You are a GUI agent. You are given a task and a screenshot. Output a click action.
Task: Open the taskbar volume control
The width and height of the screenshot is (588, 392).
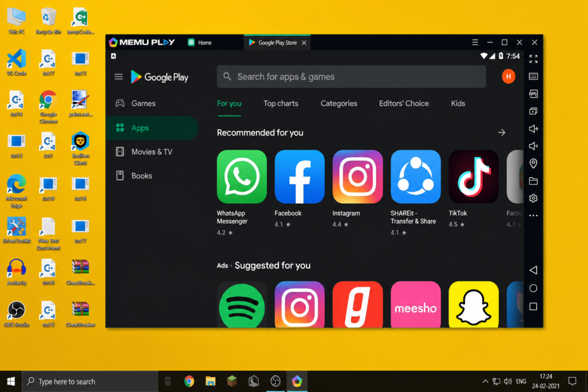click(508, 382)
